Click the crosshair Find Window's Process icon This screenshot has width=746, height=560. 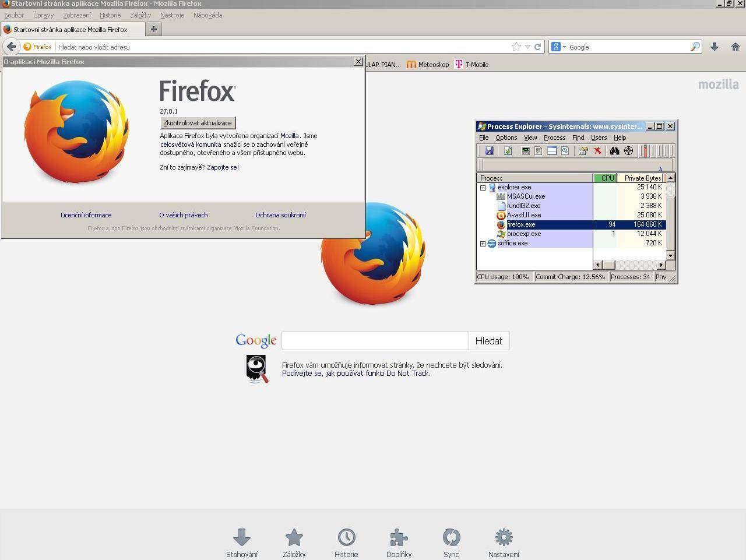click(628, 151)
